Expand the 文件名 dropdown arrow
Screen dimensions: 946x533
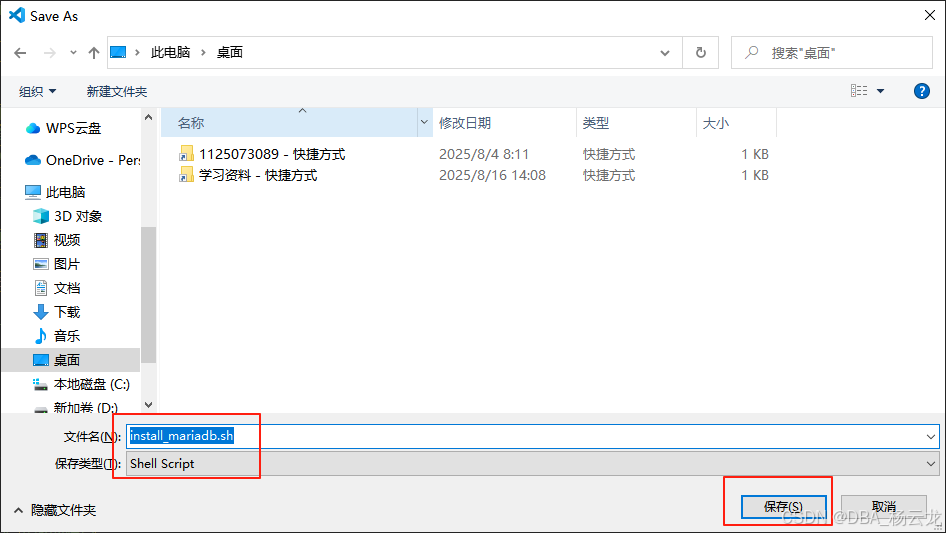pos(931,436)
